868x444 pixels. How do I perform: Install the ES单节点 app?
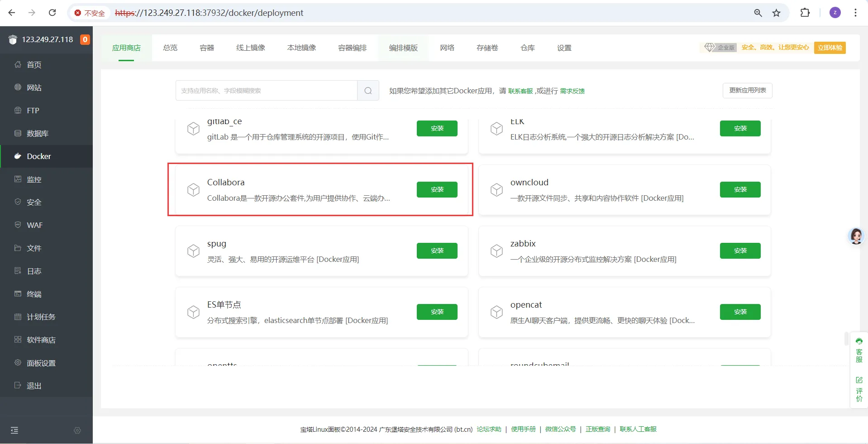[x=437, y=312]
